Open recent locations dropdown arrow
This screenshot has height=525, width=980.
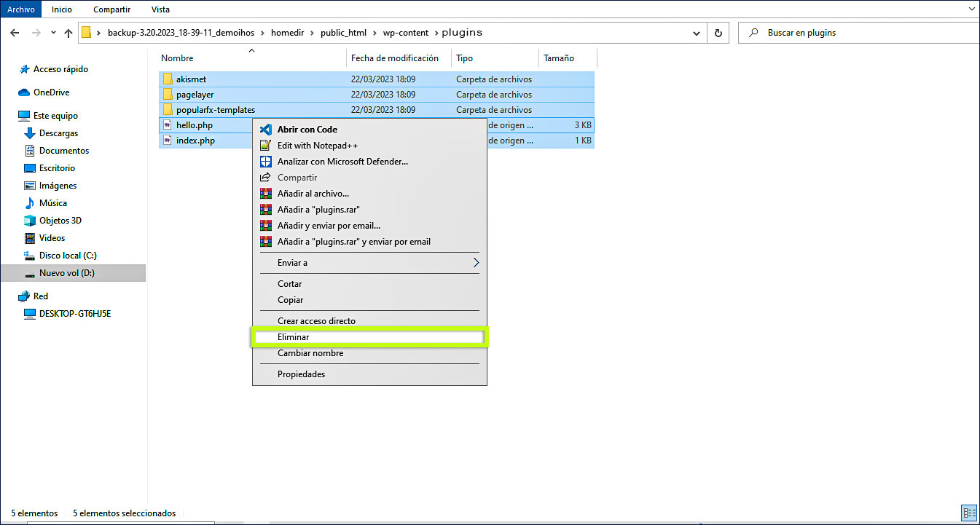pyautogui.click(x=53, y=33)
